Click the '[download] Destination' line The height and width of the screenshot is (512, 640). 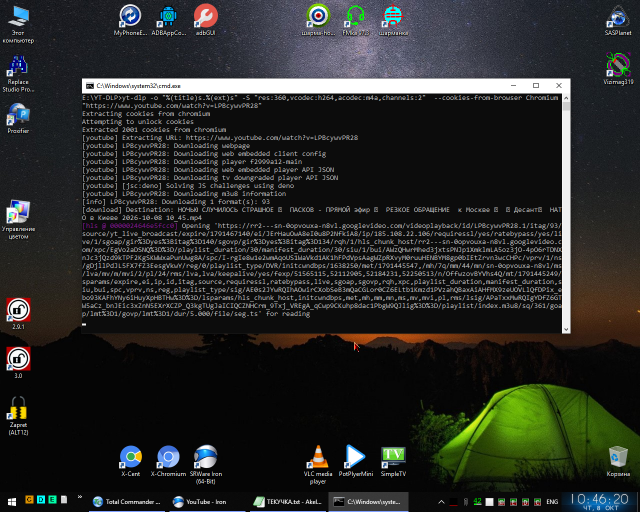pyautogui.click(x=322, y=209)
